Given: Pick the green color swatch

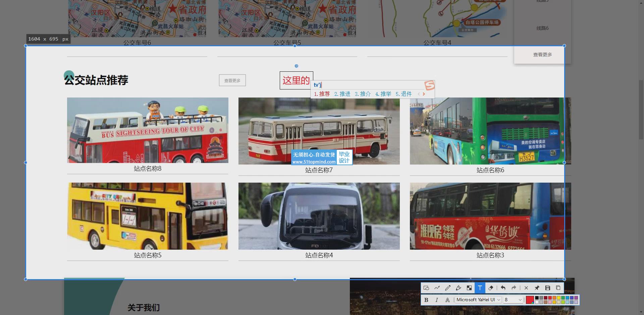Looking at the screenshot, I should tap(563, 298).
